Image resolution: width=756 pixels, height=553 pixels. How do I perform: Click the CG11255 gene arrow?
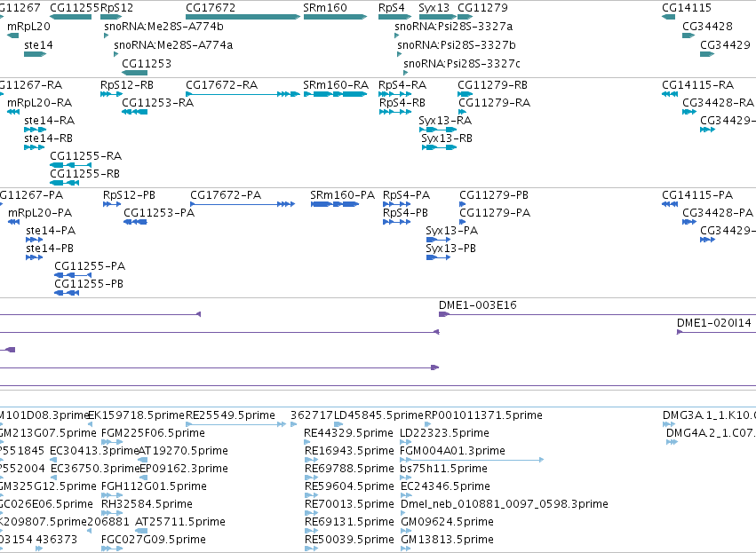(x=70, y=17)
